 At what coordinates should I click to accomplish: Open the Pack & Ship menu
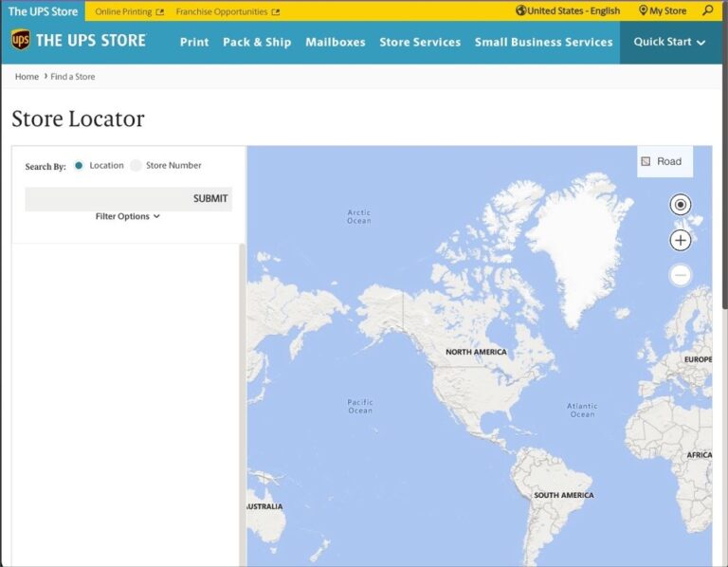pyautogui.click(x=257, y=42)
